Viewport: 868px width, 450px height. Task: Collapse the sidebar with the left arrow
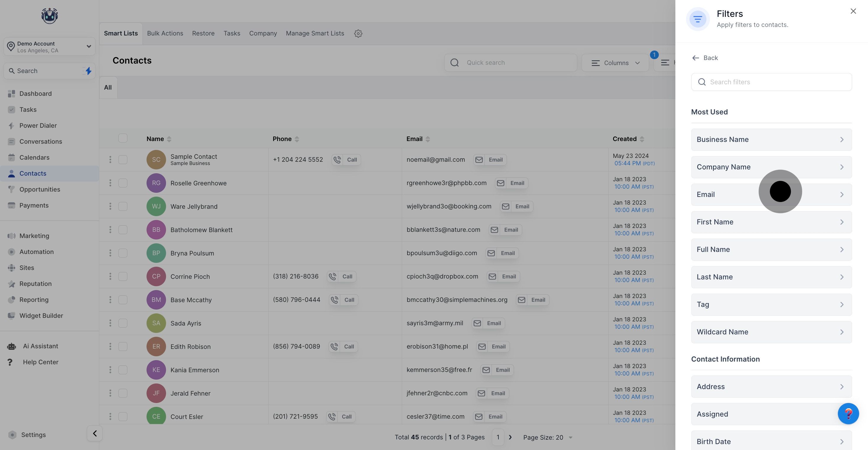[x=95, y=433]
